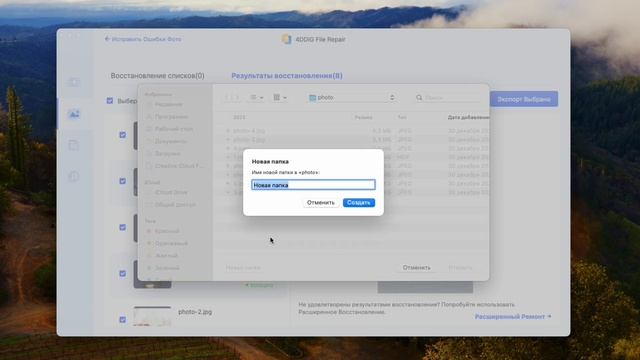Select the Желтый tag label
This screenshot has width=640, height=360.
[166, 256]
